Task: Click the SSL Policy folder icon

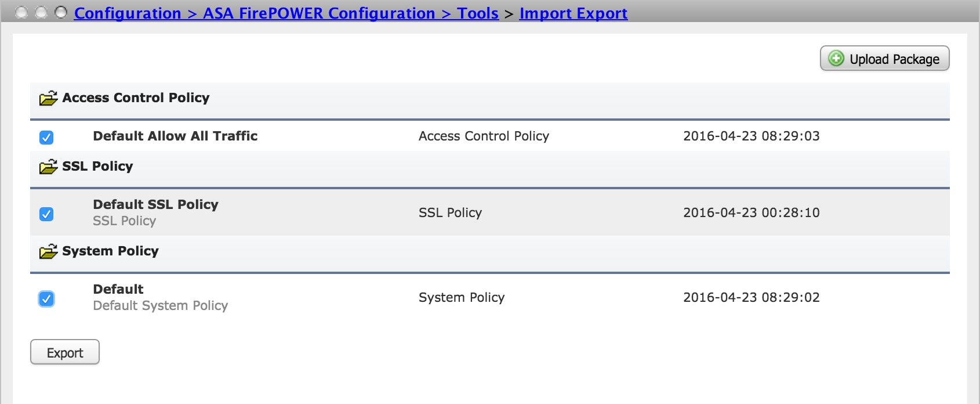Action: [49, 167]
